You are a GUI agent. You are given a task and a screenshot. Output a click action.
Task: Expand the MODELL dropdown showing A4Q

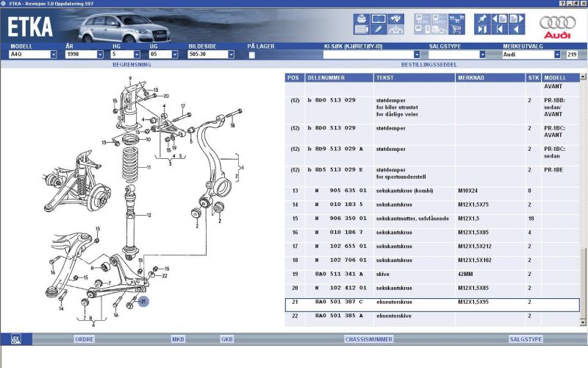click(x=54, y=54)
